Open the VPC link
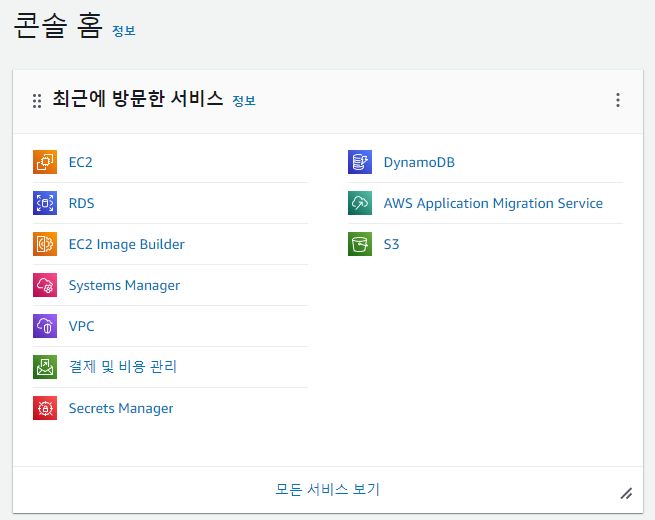The image size is (655, 520). point(81,326)
